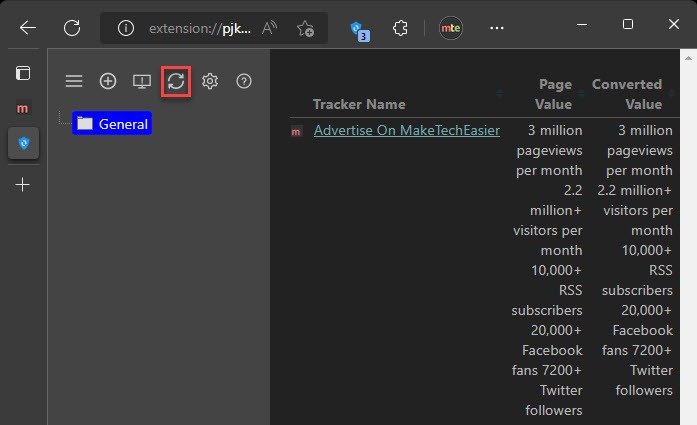The image size is (697, 425).
Task: Click the monitor alert icon in toolbar
Action: pos(142,81)
